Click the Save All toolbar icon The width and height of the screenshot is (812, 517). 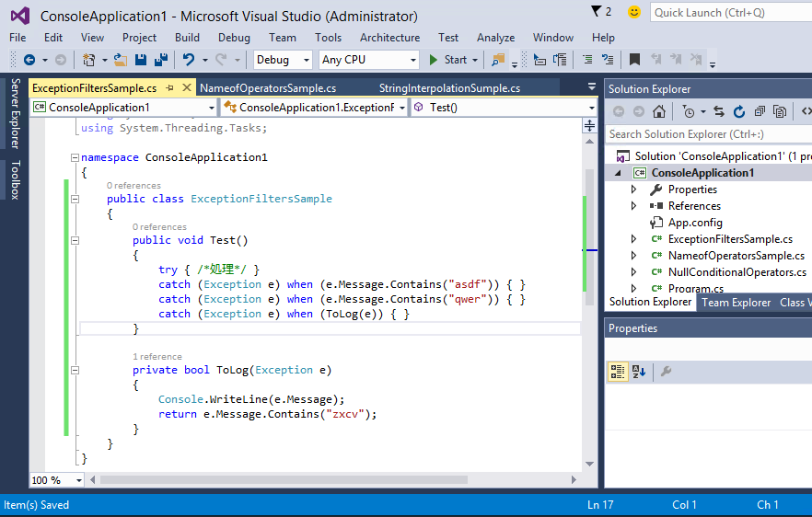[161, 60]
